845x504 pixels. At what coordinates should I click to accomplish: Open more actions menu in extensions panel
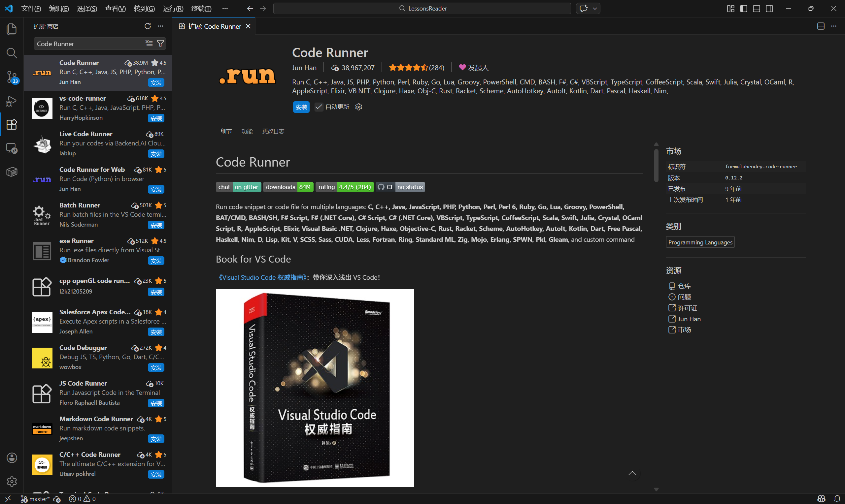pos(161,26)
